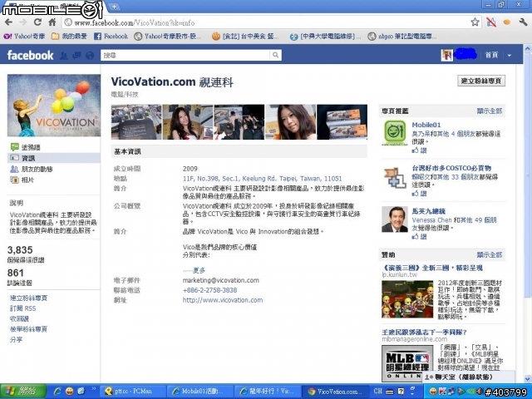Screen dimensions: 532x399
Task: Open the Windows Start button
Action: (22, 392)
